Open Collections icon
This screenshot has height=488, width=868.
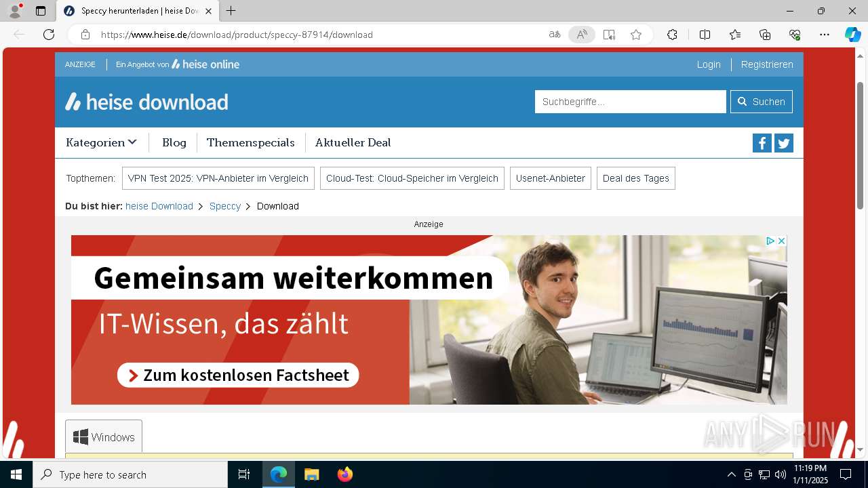pos(765,35)
